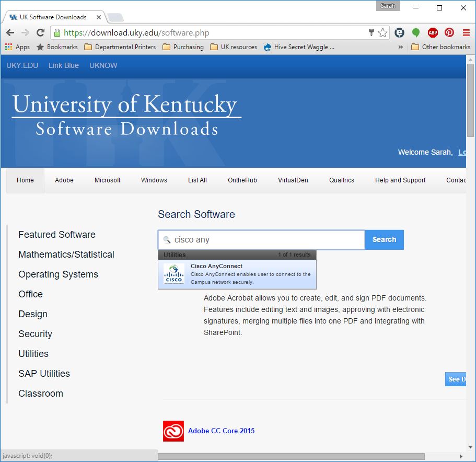Click the browser Back arrow
The height and width of the screenshot is (462, 476).
click(10, 32)
